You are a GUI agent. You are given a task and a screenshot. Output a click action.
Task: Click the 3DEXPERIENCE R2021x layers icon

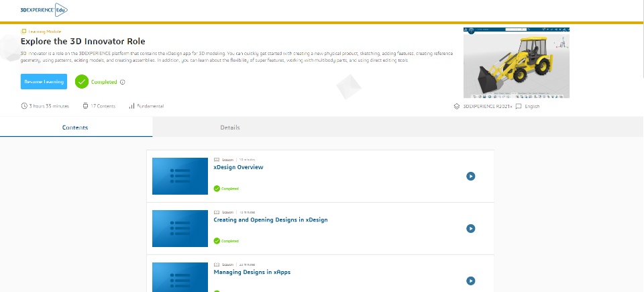[457, 106]
